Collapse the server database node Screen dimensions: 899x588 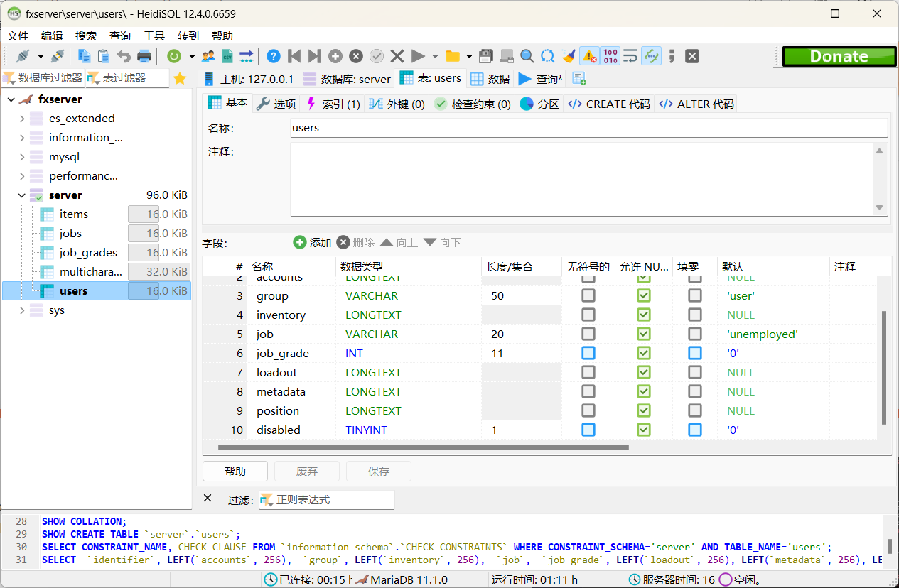point(22,195)
